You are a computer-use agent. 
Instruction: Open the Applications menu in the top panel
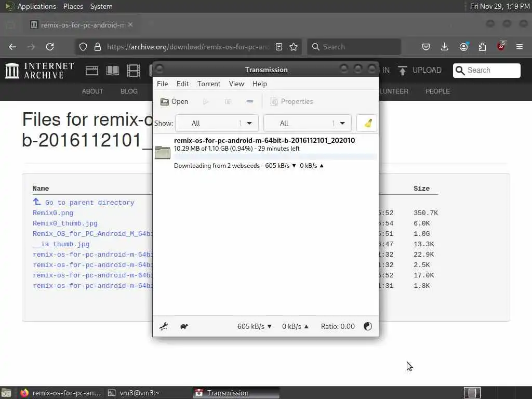pos(37,6)
